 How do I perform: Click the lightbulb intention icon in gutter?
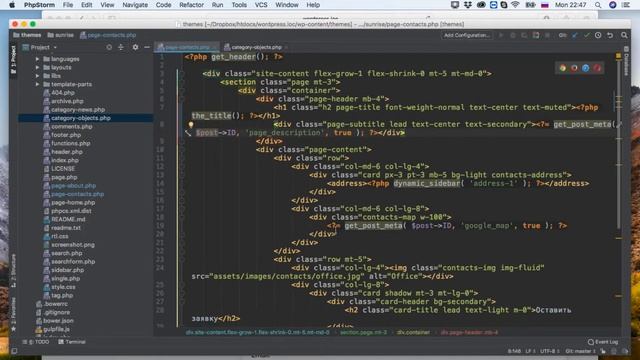(191, 125)
